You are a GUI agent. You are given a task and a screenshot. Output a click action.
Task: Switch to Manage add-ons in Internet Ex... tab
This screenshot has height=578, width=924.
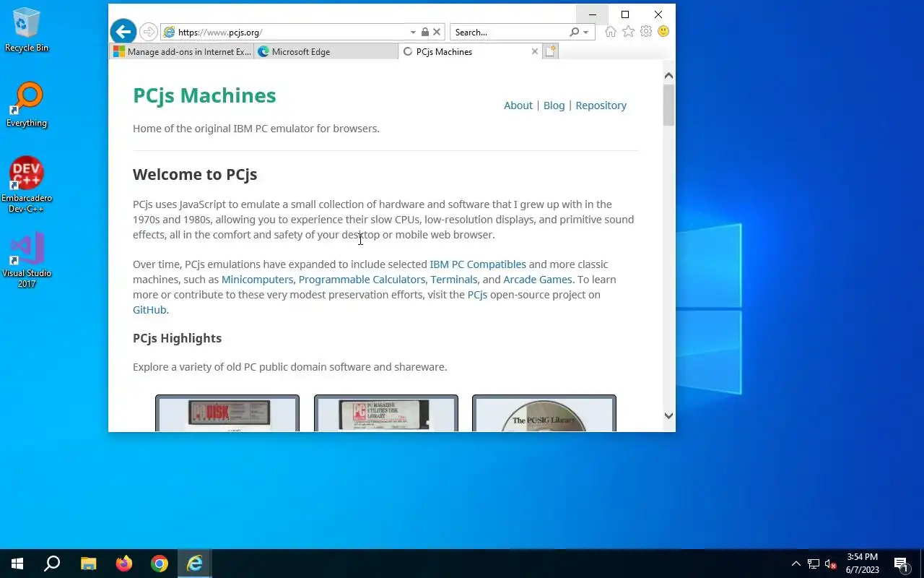tap(182, 52)
